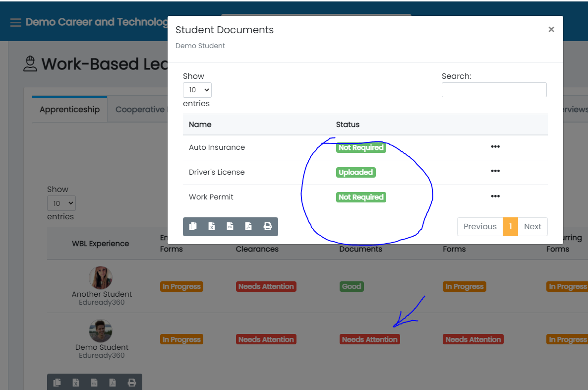Sort documents by the Name column header
The width and height of the screenshot is (588, 390).
(200, 125)
